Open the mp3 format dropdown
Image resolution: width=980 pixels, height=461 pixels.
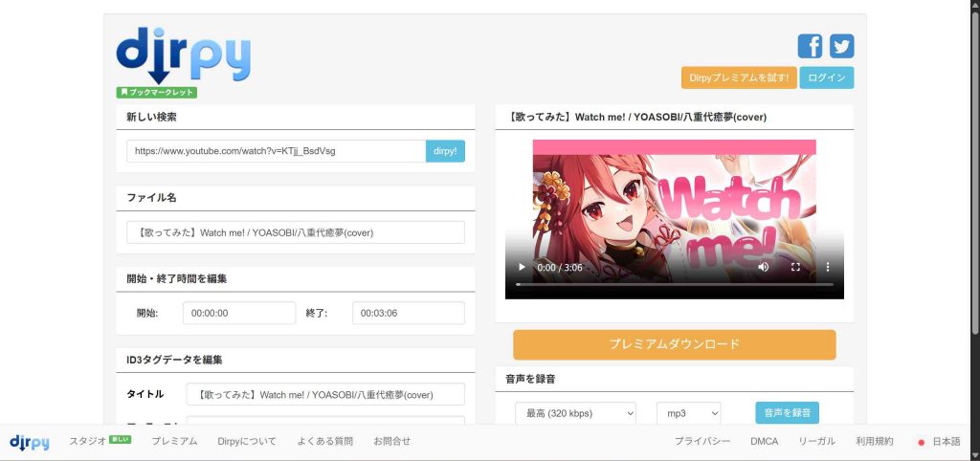coord(689,413)
